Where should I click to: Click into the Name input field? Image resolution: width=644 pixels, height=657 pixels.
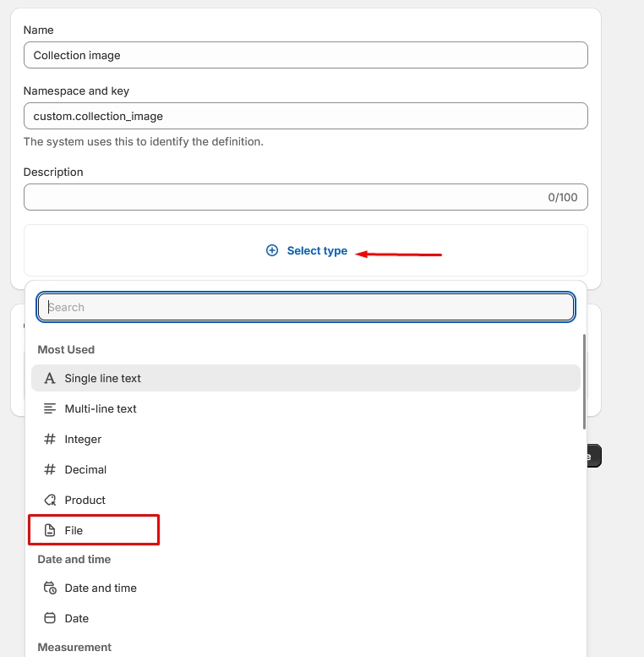306,55
